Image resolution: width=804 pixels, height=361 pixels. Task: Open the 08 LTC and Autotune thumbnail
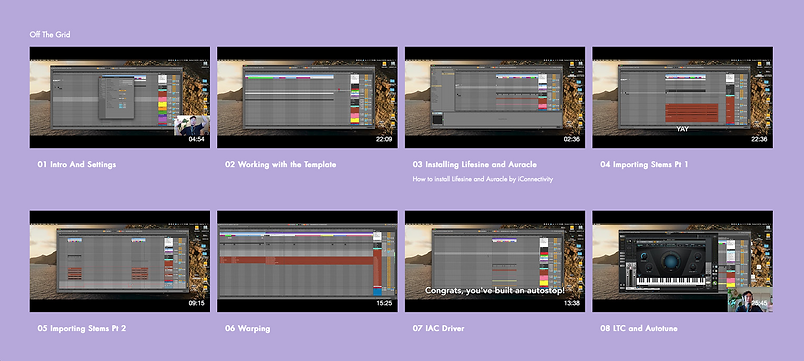pos(682,261)
